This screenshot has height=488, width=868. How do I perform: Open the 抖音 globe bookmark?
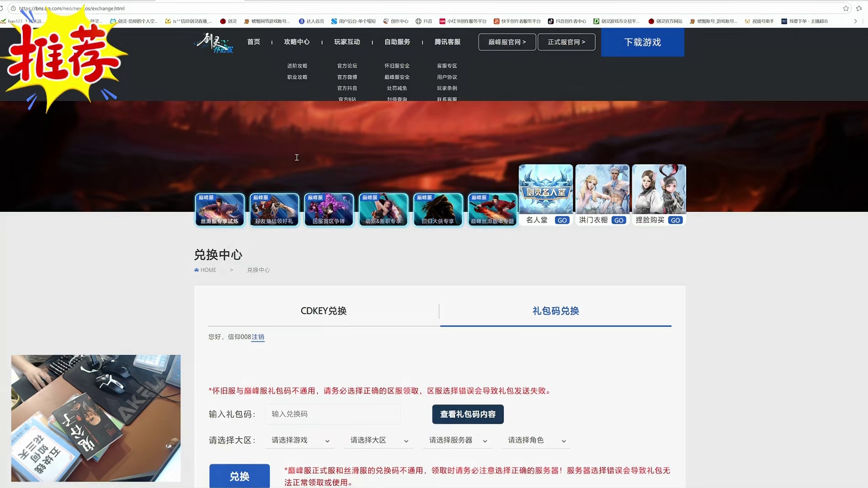pyautogui.click(x=424, y=21)
